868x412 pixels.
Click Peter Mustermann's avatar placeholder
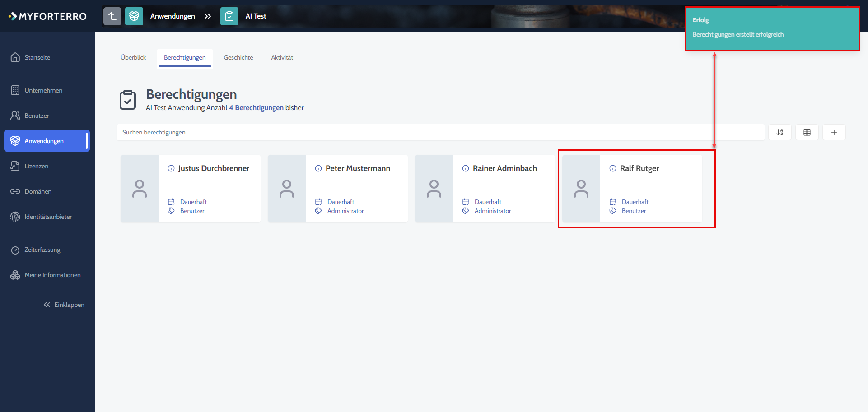click(287, 189)
